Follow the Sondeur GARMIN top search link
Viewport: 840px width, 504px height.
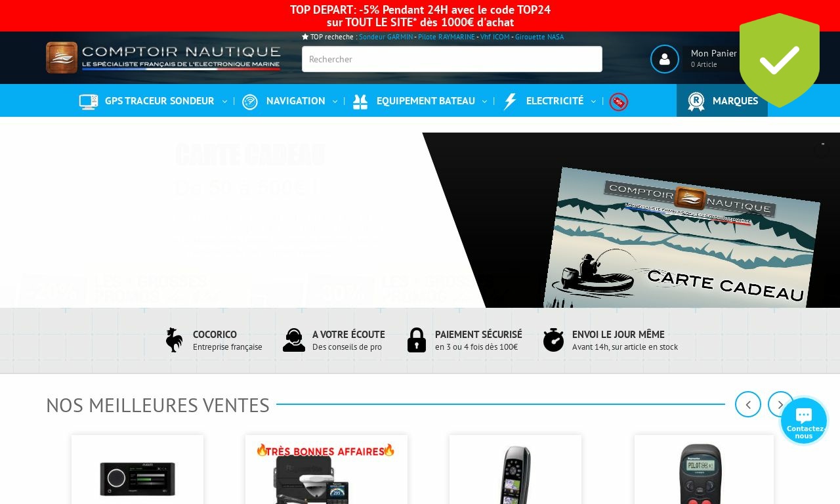(386, 37)
